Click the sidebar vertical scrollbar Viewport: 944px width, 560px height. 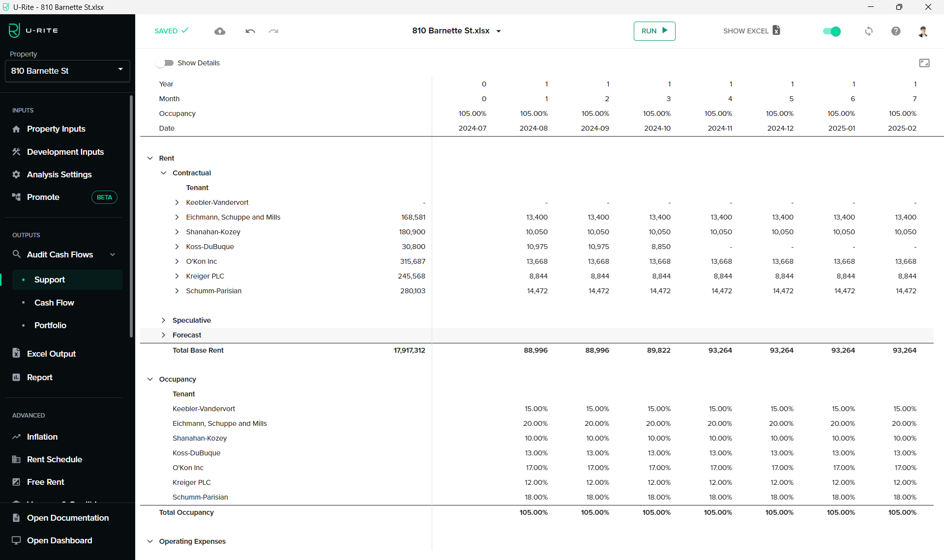[131, 216]
